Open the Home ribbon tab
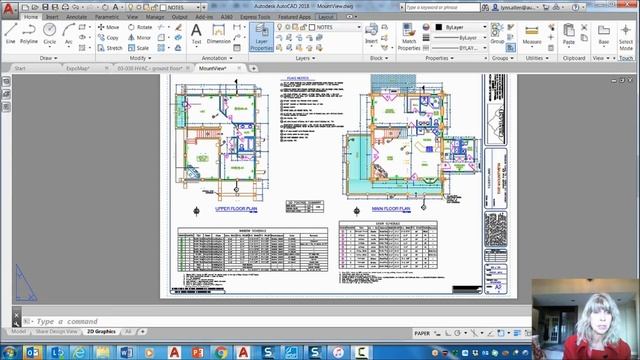This screenshot has width=640, height=360. [x=31, y=17]
